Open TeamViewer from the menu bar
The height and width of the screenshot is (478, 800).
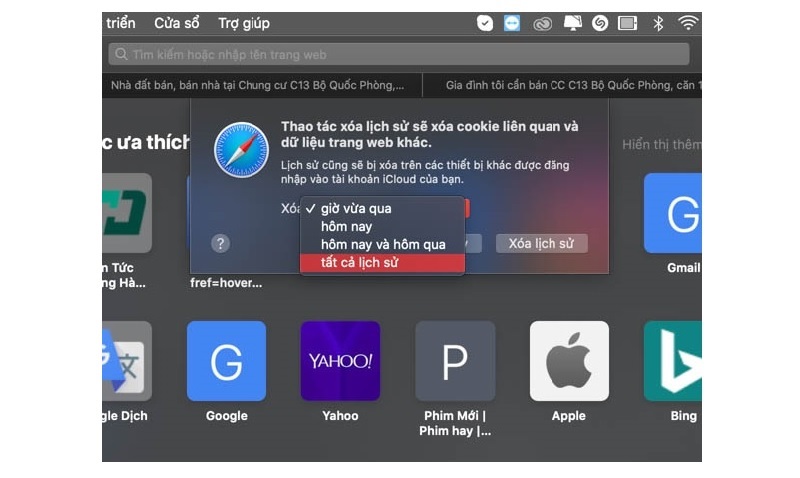(512, 23)
